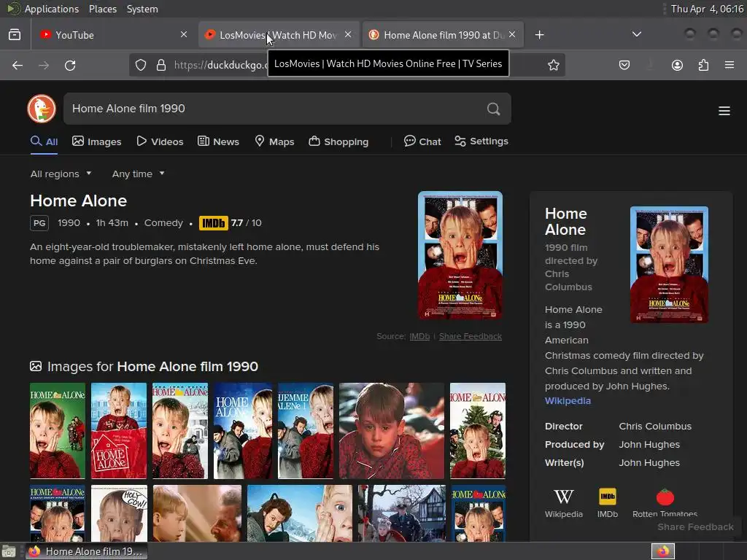
Task: Click Share Feedback at bottom right
Action: pyautogui.click(x=695, y=527)
